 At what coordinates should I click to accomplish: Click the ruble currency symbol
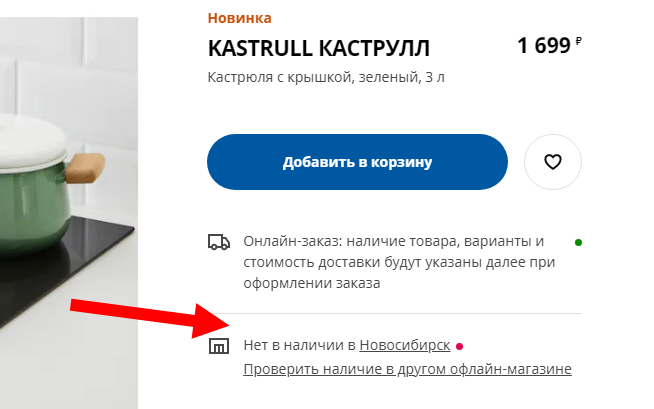coord(579,40)
